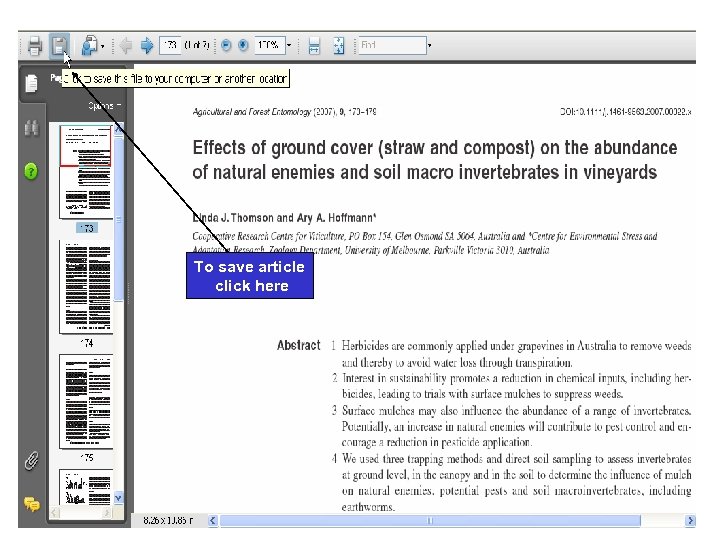Open the Attachments paperclip icon
The height and width of the screenshot is (540, 720).
coord(31,461)
